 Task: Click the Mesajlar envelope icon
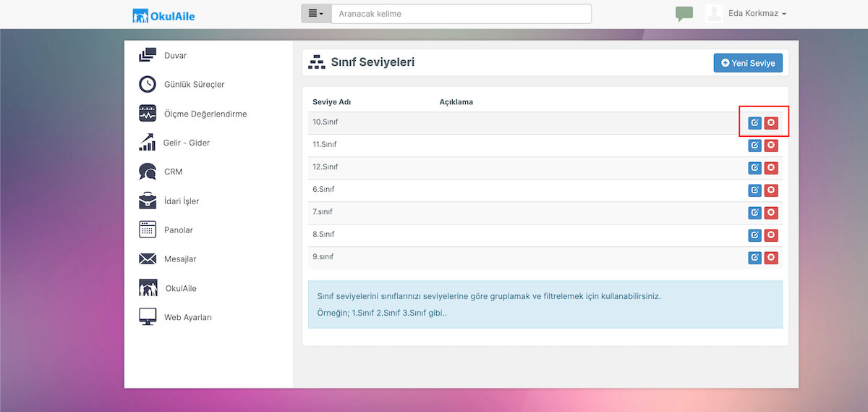click(148, 258)
